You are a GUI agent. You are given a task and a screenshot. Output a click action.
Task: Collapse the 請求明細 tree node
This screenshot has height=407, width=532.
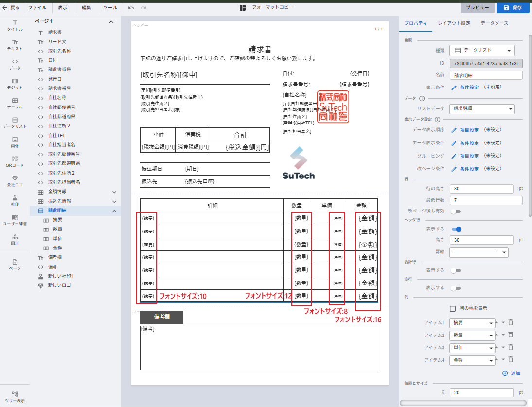click(x=113, y=211)
